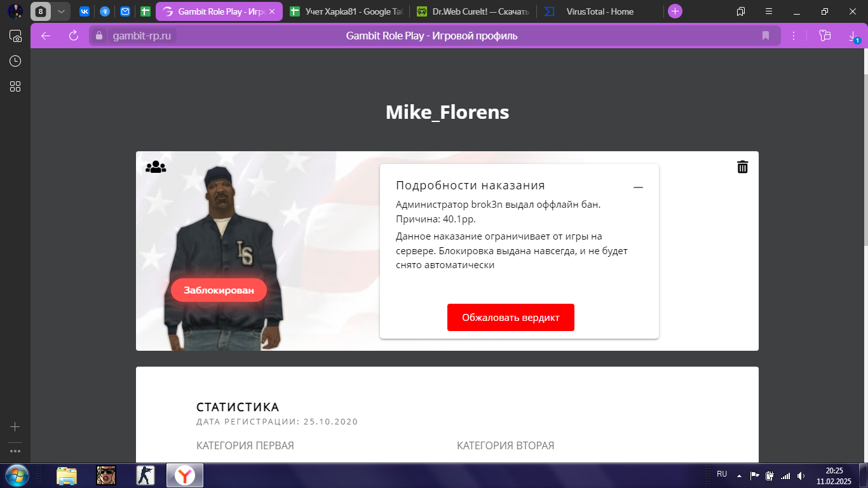
Task: Click the Обжаловать вердикт button
Action: pos(511,318)
